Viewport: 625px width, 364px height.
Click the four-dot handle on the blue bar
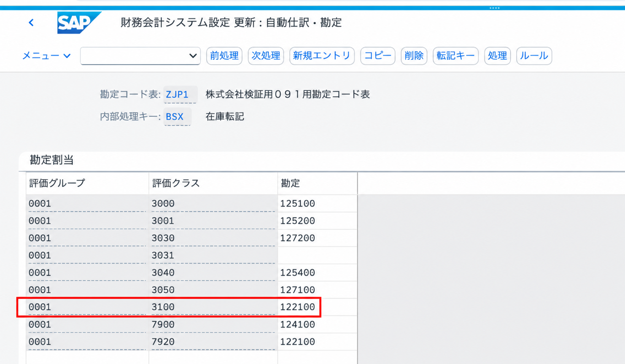495,8
